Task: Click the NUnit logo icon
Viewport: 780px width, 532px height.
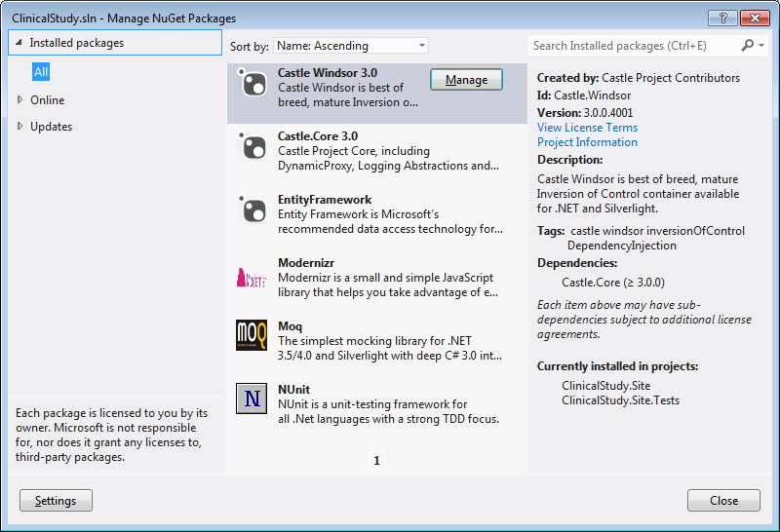Action: [x=252, y=399]
